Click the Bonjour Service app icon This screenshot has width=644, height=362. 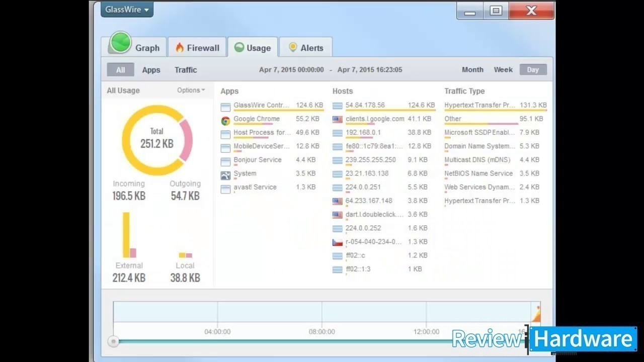click(x=225, y=161)
